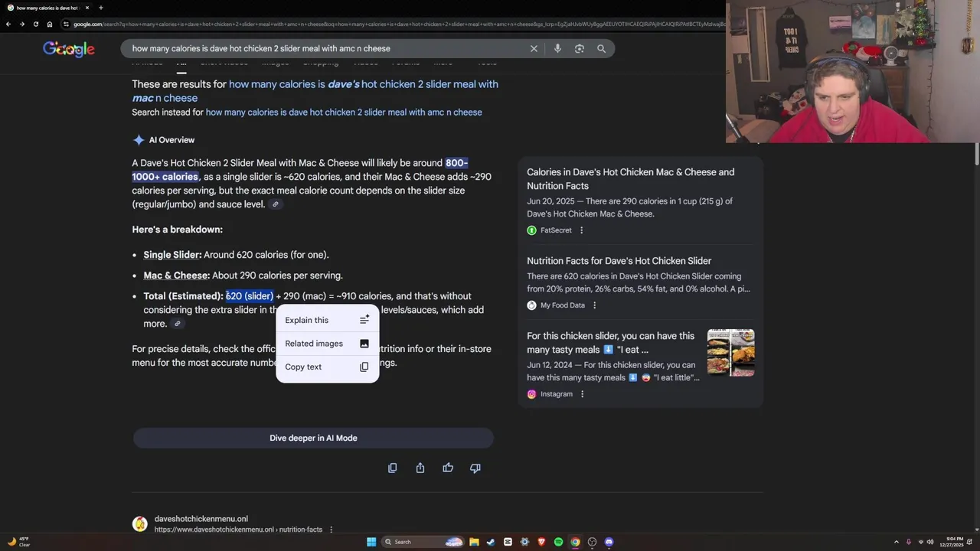The height and width of the screenshot is (551, 980).
Task: Show hidden system tray icons
Action: tap(898, 542)
